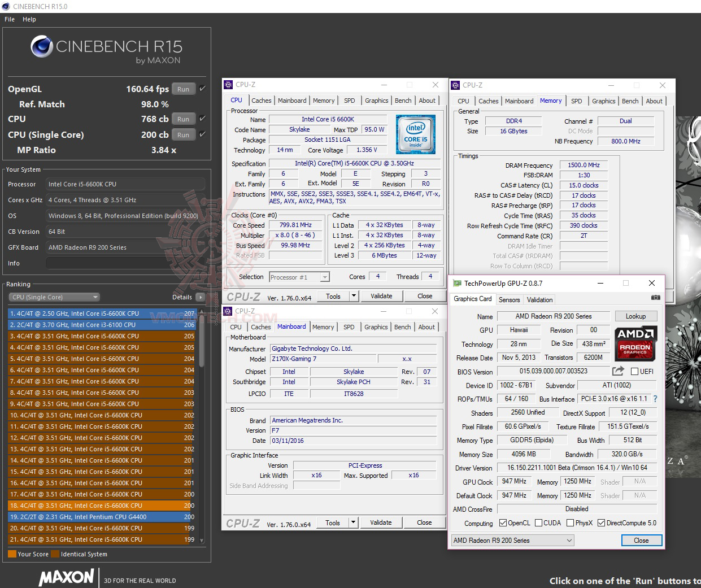Run the CPU (Single Core) benchmark
This screenshot has width=701, height=588.
tap(183, 135)
